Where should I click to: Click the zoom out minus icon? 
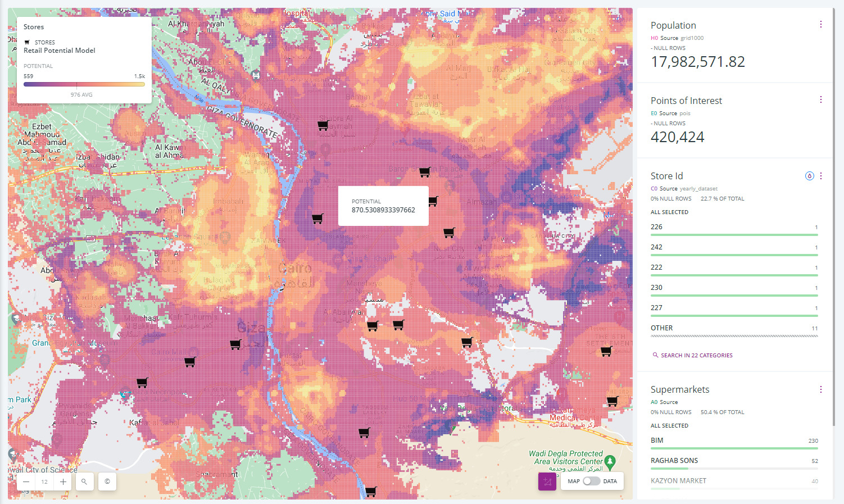tap(26, 482)
